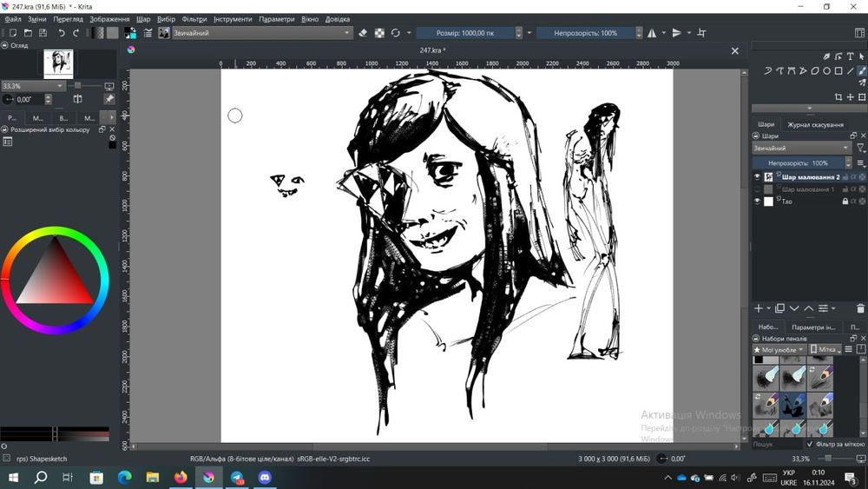The width and height of the screenshot is (868, 489).
Task: Open the brush preset chooser thumbnail
Action: [164, 33]
